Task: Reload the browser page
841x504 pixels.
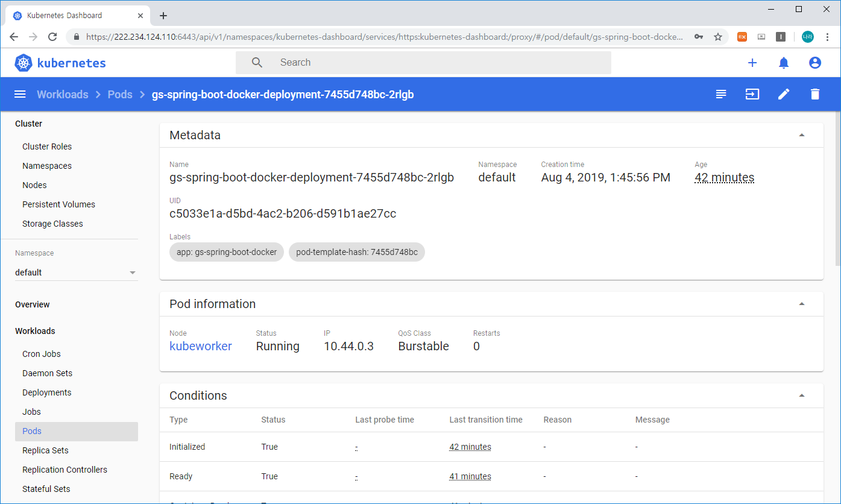Action: (x=52, y=37)
